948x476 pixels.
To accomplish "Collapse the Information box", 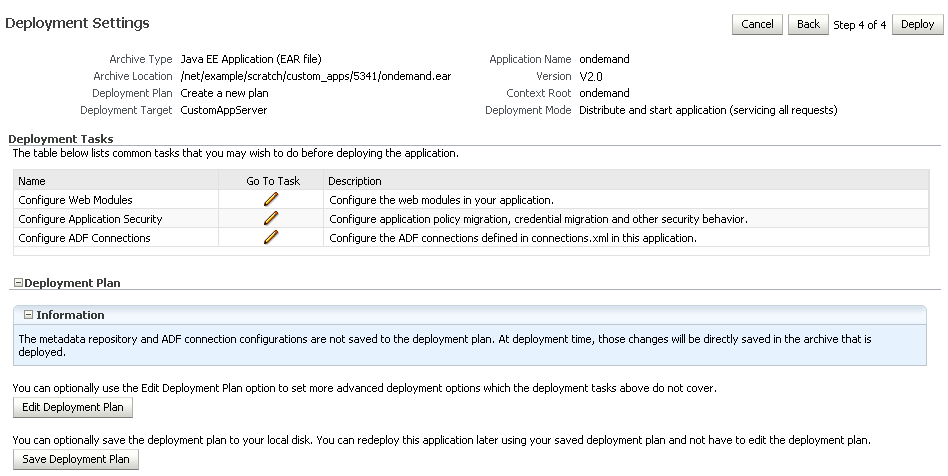I will click(28, 315).
